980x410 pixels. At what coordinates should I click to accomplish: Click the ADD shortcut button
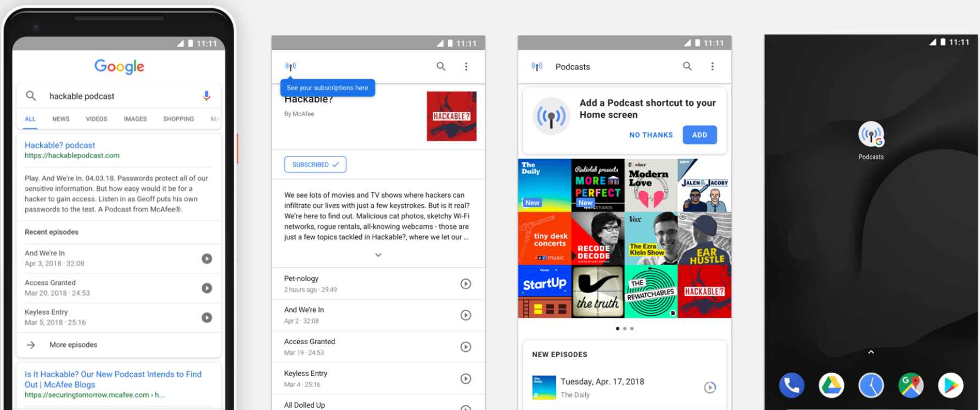(700, 135)
